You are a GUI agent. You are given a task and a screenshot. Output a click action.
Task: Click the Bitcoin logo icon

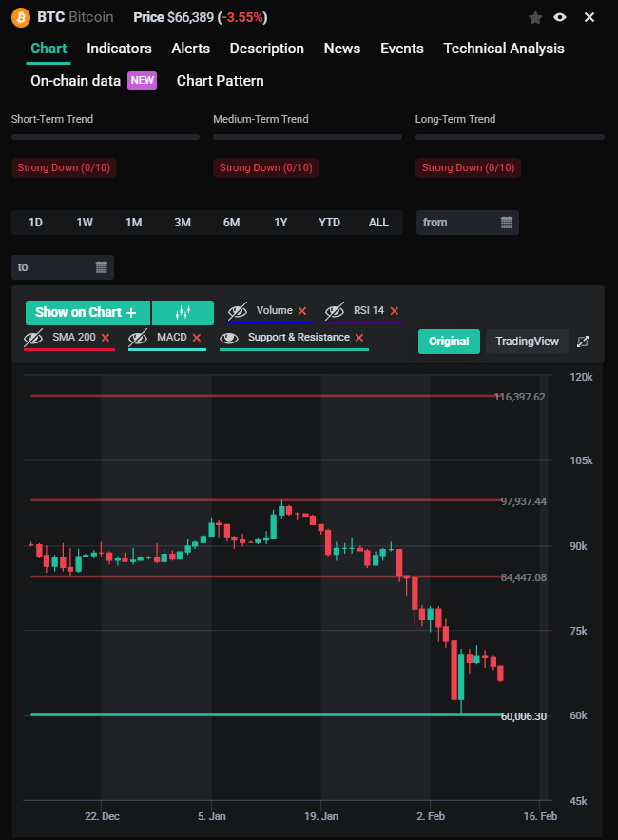click(18, 18)
